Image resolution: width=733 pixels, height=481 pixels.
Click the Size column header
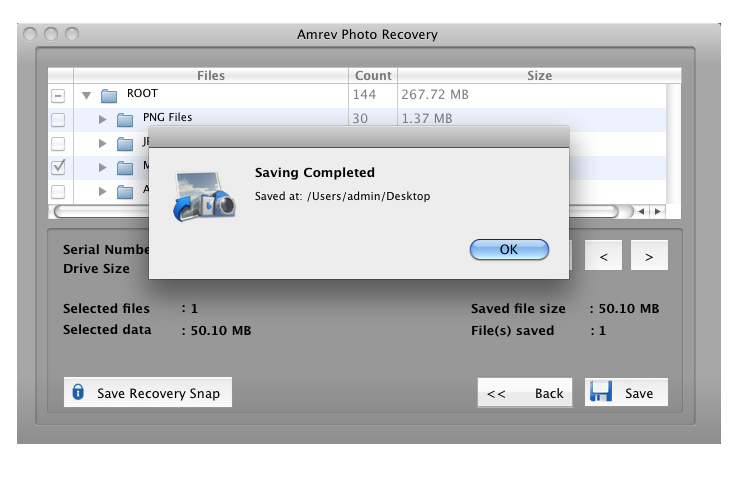[539, 76]
